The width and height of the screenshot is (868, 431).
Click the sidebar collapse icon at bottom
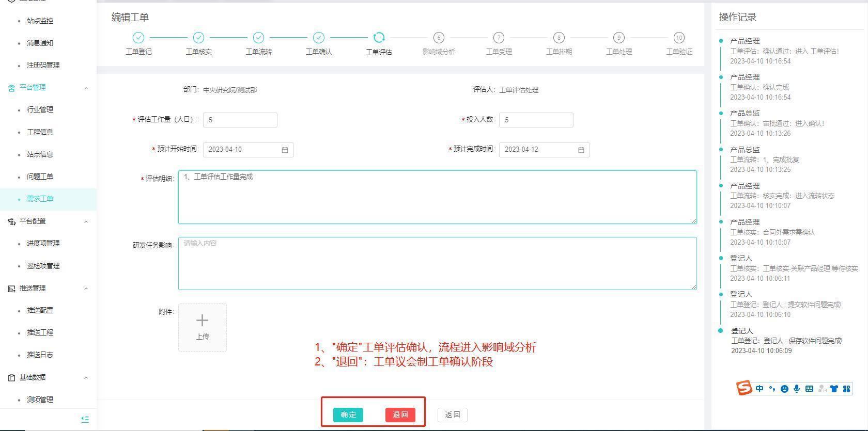click(85, 419)
